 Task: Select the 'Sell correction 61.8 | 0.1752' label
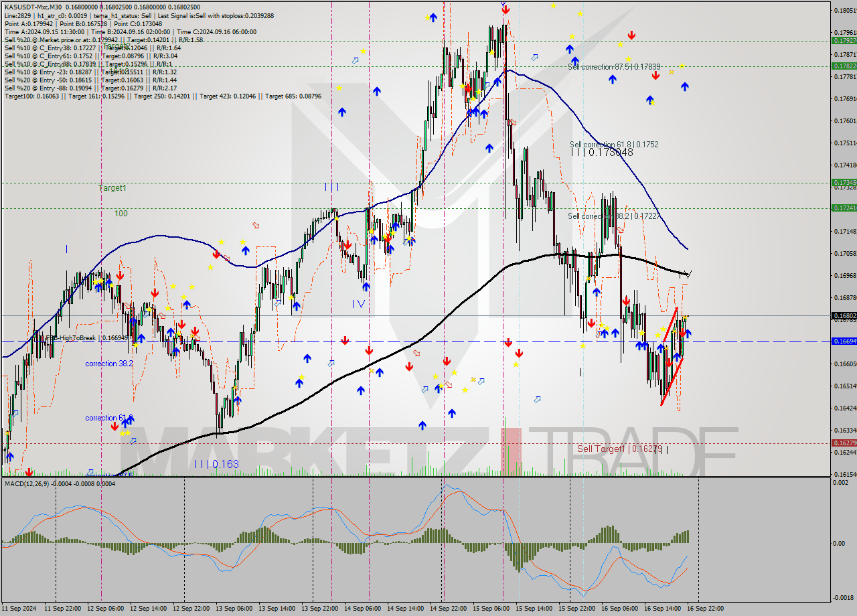[x=614, y=145]
